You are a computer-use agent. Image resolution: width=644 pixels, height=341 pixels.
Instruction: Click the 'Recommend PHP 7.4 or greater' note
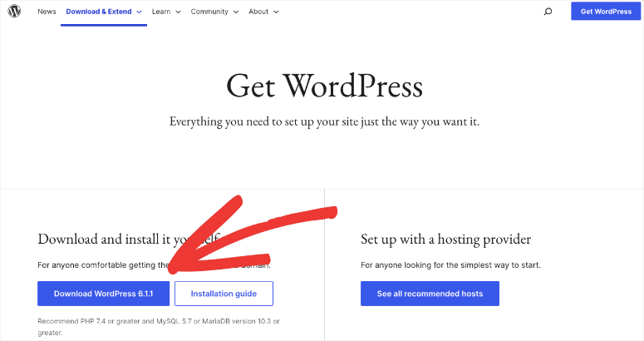pyautogui.click(x=159, y=327)
